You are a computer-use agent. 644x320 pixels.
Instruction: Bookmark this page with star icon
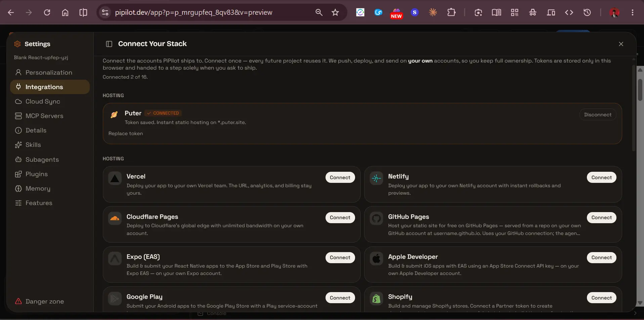pos(335,12)
